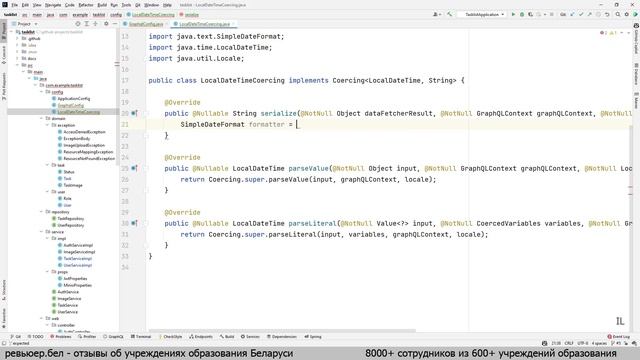Screen dimensions: 640x360
Task: Select the LocalDateTimeCoercing.java editor tab
Action: click(x=204, y=24)
